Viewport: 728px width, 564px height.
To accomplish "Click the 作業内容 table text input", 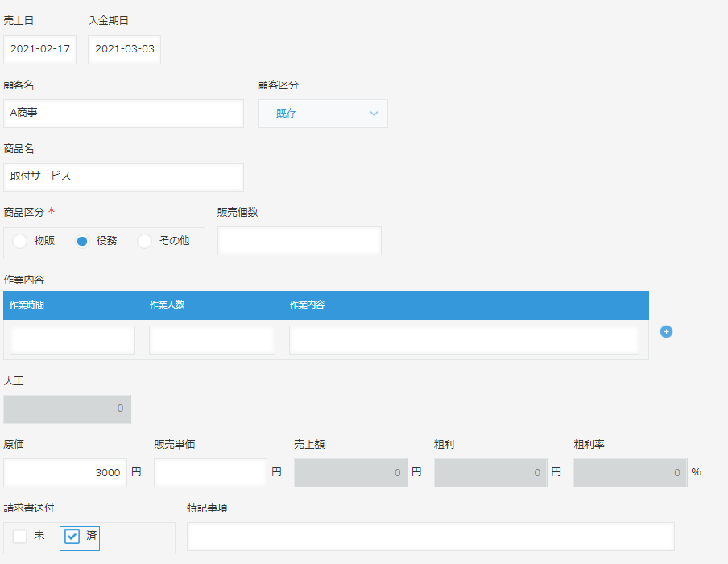I will 464,340.
